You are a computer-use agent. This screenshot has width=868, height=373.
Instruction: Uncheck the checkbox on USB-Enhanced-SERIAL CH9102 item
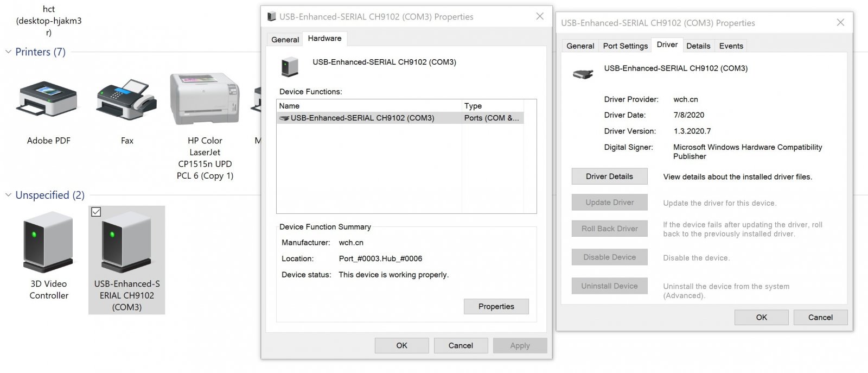[x=96, y=212]
